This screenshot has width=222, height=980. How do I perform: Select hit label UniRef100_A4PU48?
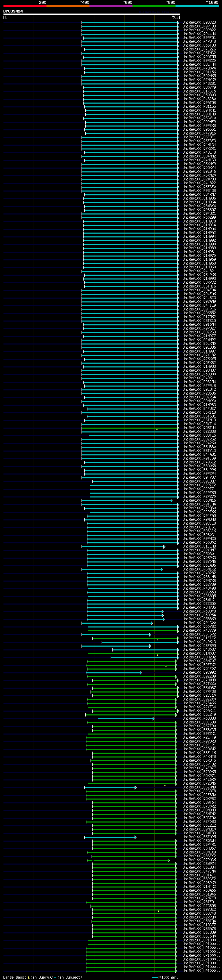point(199,41)
